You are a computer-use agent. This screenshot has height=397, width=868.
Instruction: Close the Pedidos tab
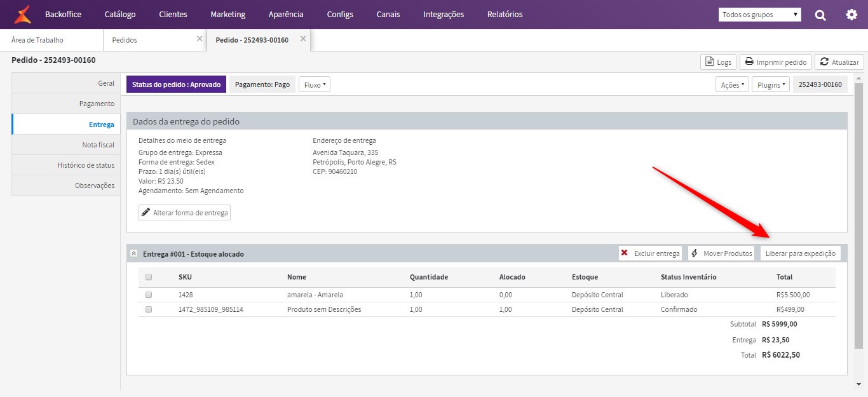pos(200,39)
